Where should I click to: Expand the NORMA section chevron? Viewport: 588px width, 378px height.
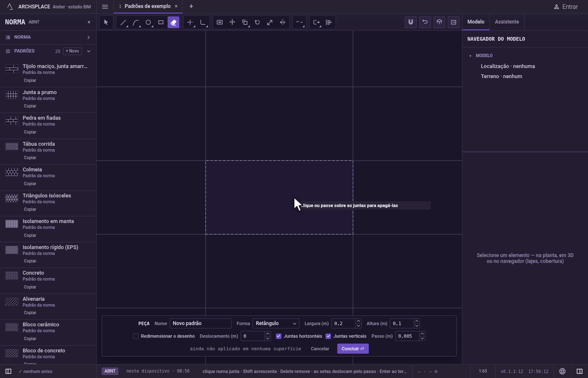pos(88,37)
